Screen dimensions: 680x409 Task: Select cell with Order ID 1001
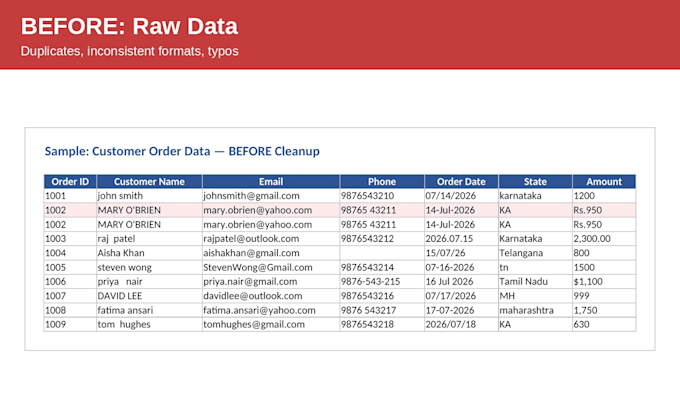[70, 196]
